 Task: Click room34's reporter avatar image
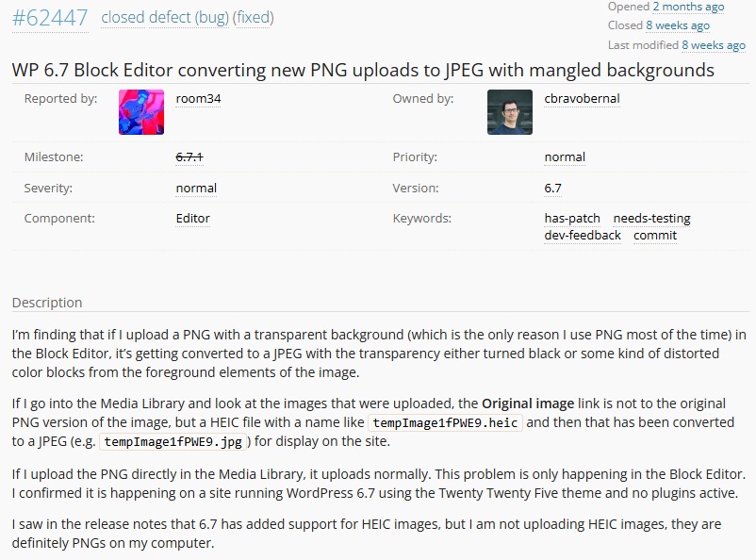click(x=141, y=112)
